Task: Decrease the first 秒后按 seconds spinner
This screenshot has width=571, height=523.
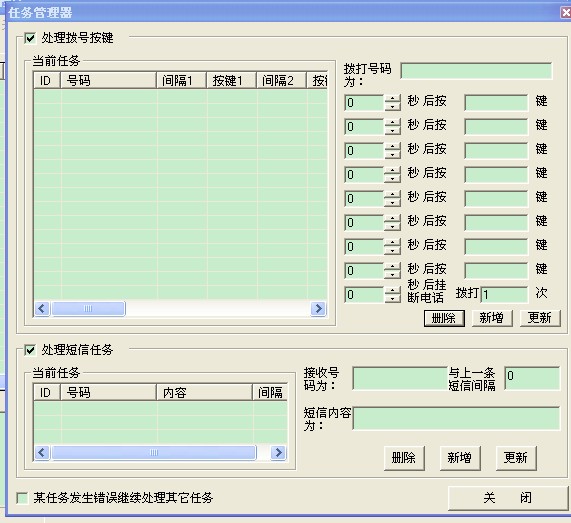Action: pyautogui.click(x=393, y=107)
